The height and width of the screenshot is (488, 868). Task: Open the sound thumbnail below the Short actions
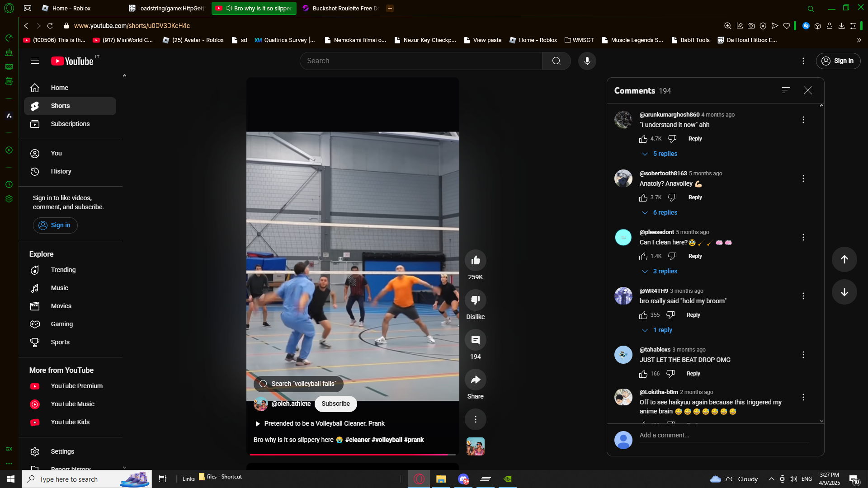(x=475, y=446)
